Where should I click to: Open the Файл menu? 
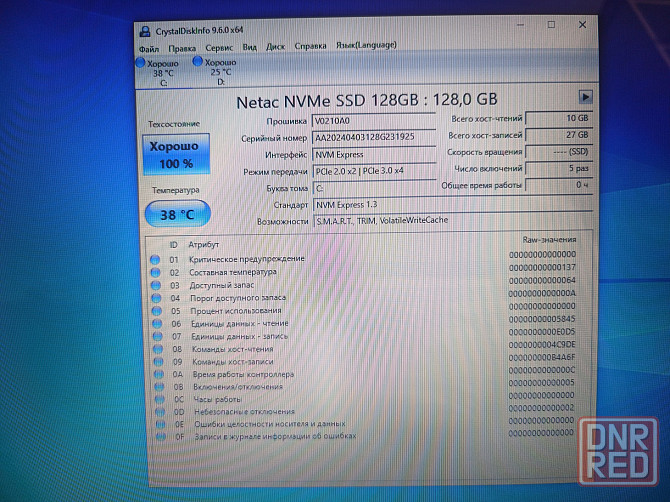tap(149, 49)
